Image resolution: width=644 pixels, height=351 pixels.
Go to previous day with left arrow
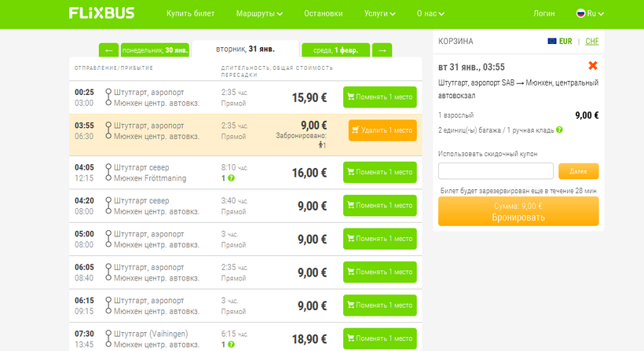[108, 50]
